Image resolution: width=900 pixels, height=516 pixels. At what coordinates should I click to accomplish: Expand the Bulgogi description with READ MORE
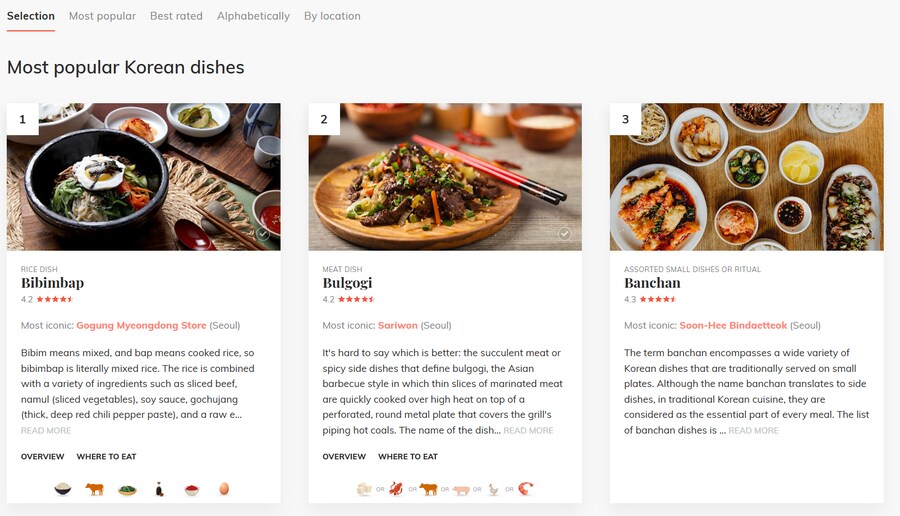[528, 431]
